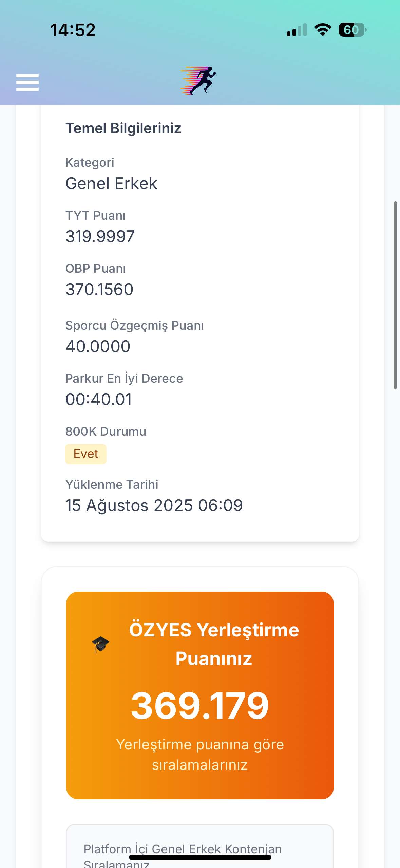Tap the home indicator bar
Image resolution: width=400 pixels, height=868 pixels.
point(200,857)
